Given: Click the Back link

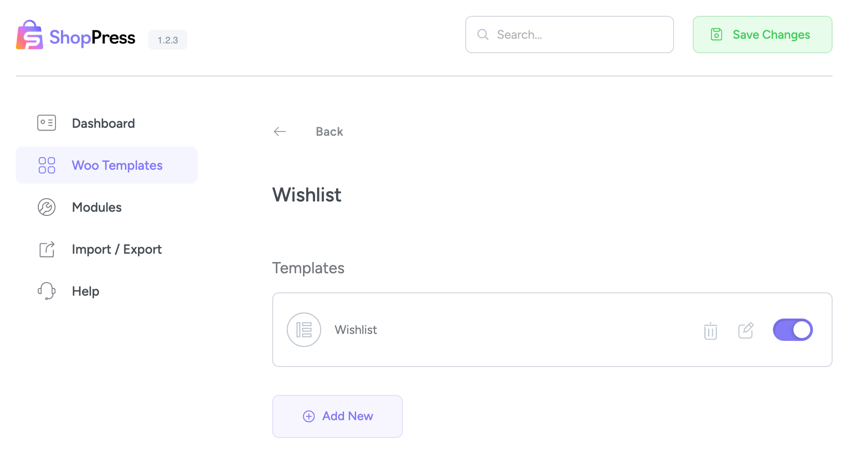Looking at the screenshot, I should [329, 132].
